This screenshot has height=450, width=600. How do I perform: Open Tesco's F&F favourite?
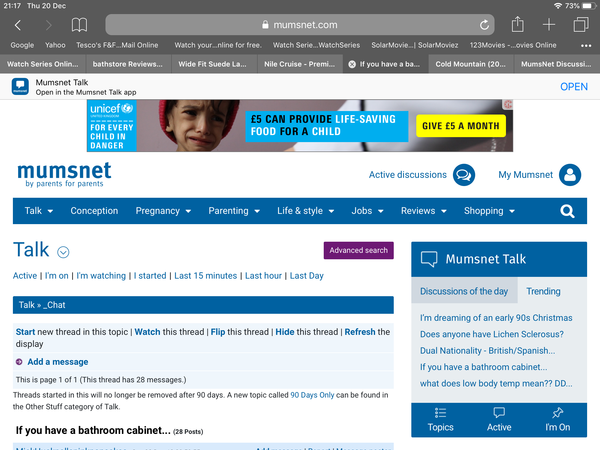tap(117, 45)
